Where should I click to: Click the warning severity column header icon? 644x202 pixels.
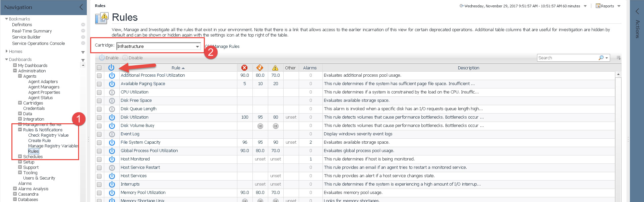[x=275, y=68]
